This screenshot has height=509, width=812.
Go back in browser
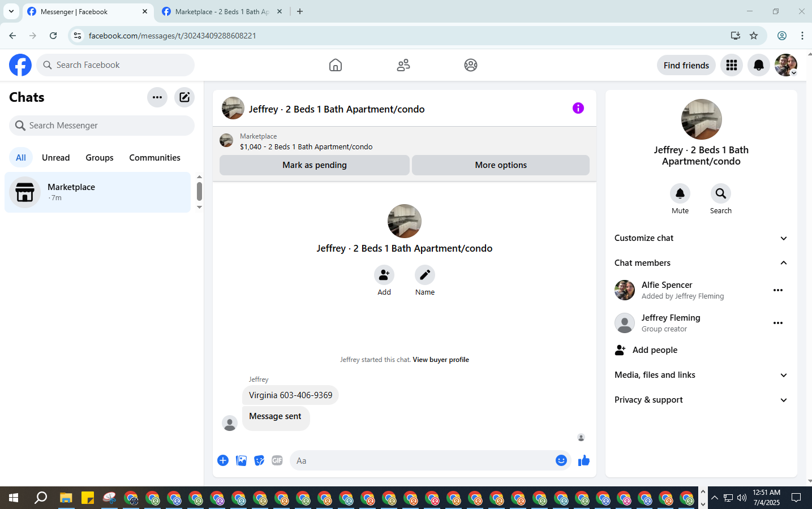point(12,36)
